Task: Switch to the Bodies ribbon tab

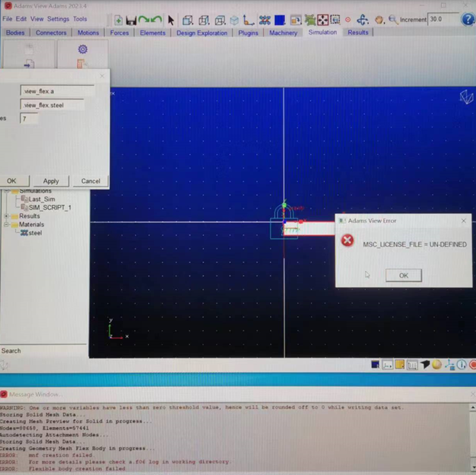Action: (x=15, y=33)
